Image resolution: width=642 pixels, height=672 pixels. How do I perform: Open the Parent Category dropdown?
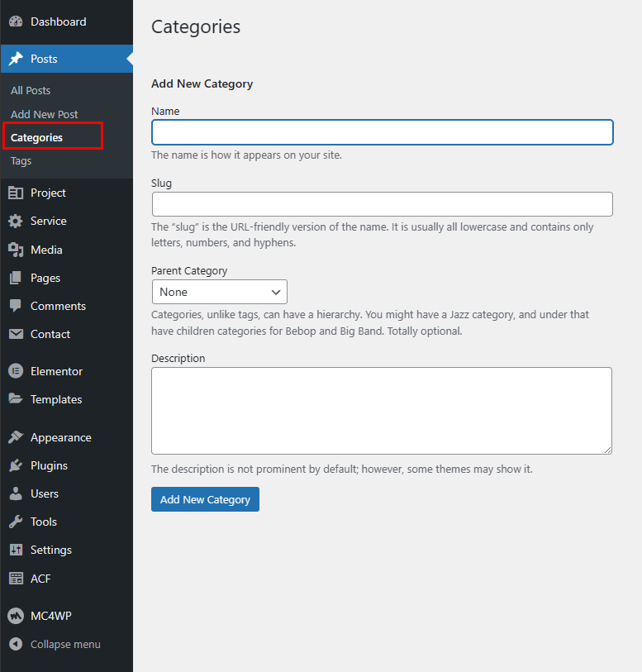coord(219,292)
